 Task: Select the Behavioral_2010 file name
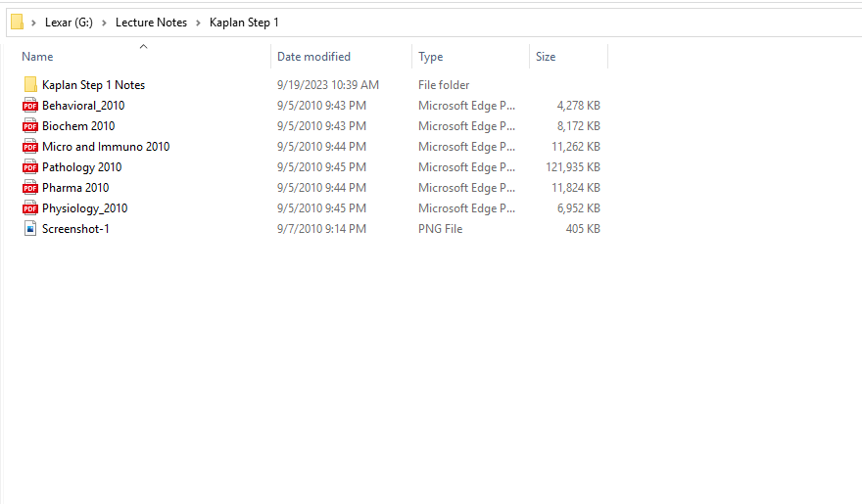pos(83,106)
